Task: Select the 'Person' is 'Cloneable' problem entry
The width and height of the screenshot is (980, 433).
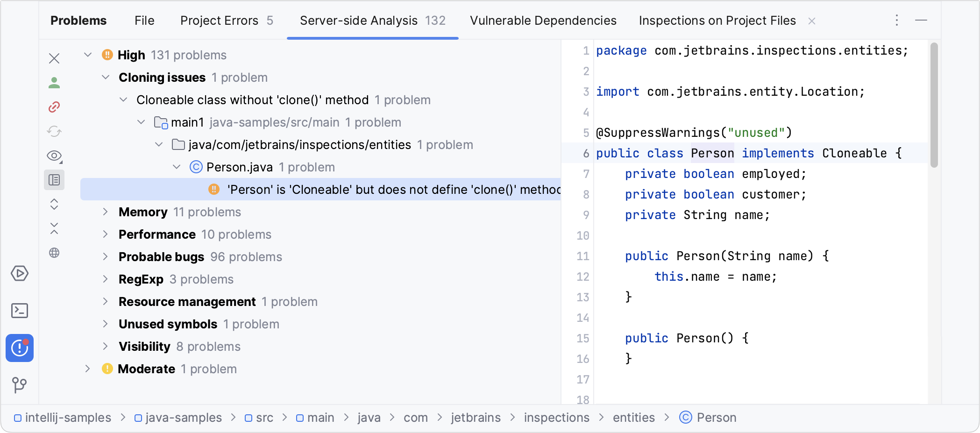Action: click(x=393, y=190)
